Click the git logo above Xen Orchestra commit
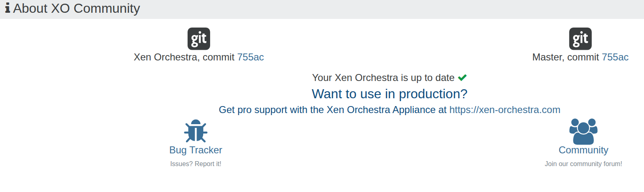 [x=199, y=39]
